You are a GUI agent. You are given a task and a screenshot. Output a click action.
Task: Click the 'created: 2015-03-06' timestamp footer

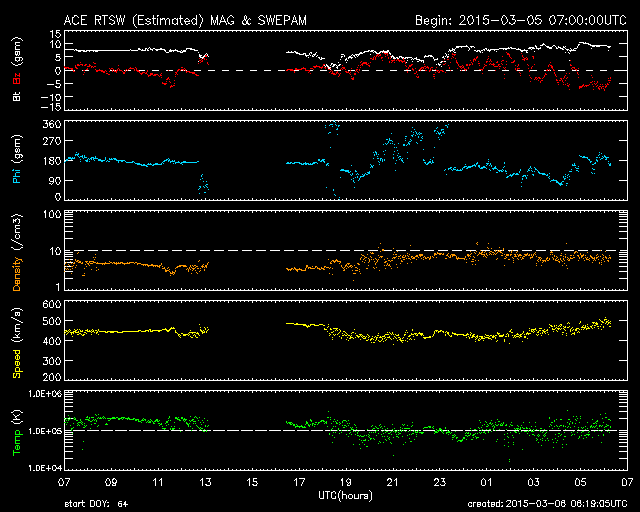[547, 504]
